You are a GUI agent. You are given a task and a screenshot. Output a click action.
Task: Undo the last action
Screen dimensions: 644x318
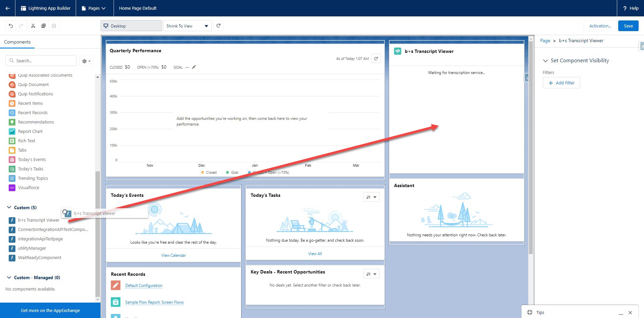click(x=11, y=26)
